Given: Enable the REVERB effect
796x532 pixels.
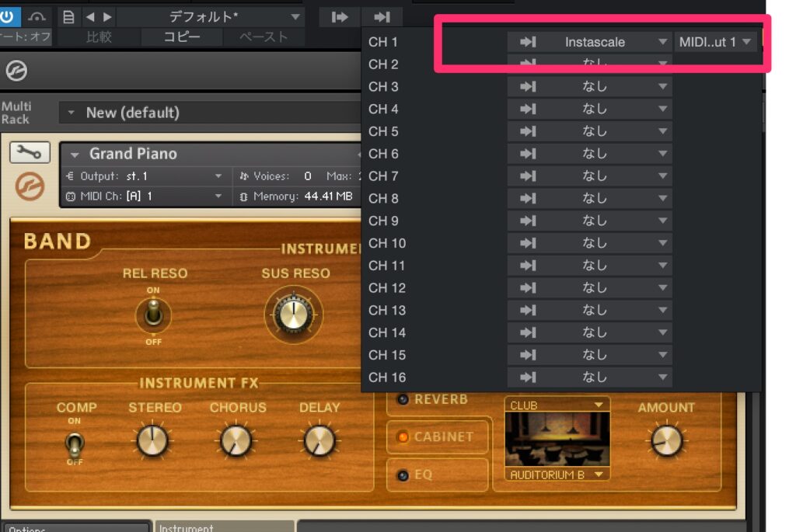Looking at the screenshot, I should pos(403,399).
